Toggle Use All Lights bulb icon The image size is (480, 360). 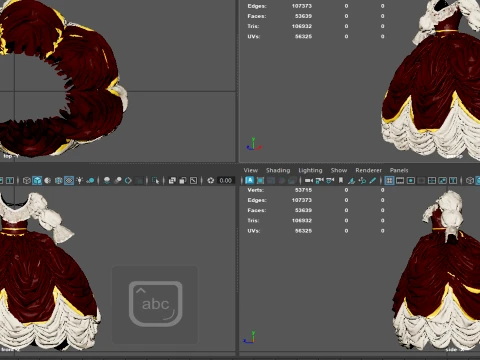point(79,181)
